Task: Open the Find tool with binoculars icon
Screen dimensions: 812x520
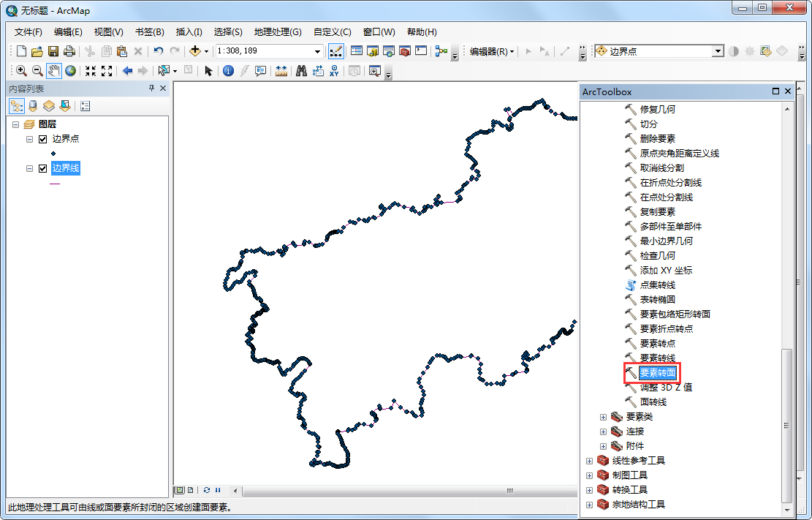Action: [303, 70]
